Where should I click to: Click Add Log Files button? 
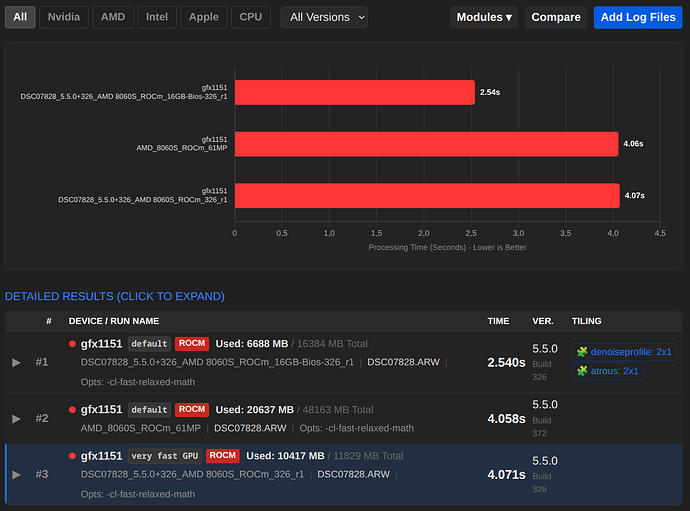638,17
